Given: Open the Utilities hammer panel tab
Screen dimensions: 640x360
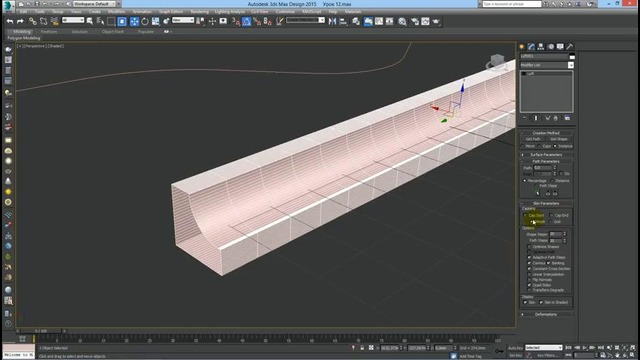Looking at the screenshot, I should [570, 47].
